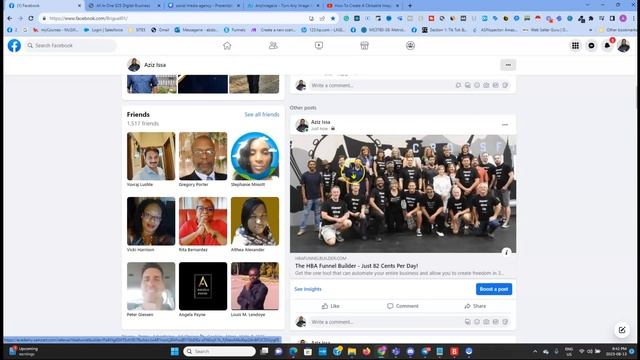Like the HBA Funnel Builder post
This screenshot has height=360, width=640.
tap(331, 306)
